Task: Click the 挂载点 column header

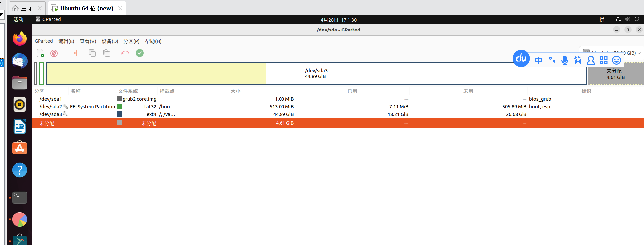Action: click(167, 91)
